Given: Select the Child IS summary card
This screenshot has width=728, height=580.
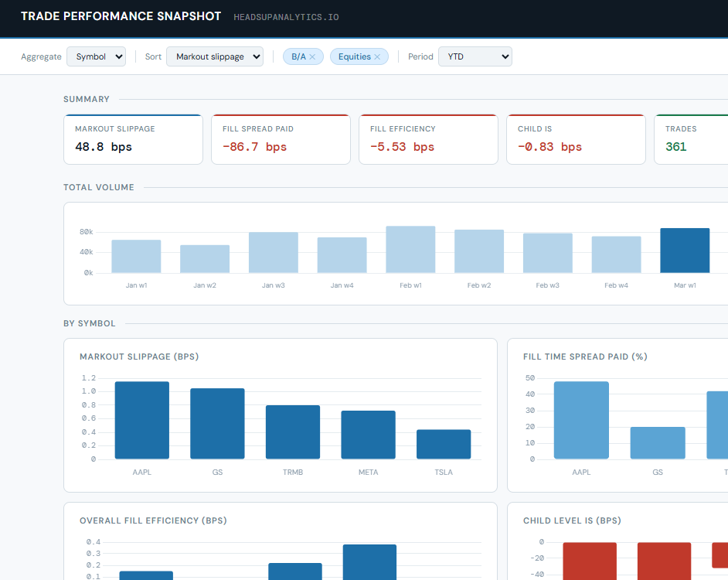Looking at the screenshot, I should (577, 139).
